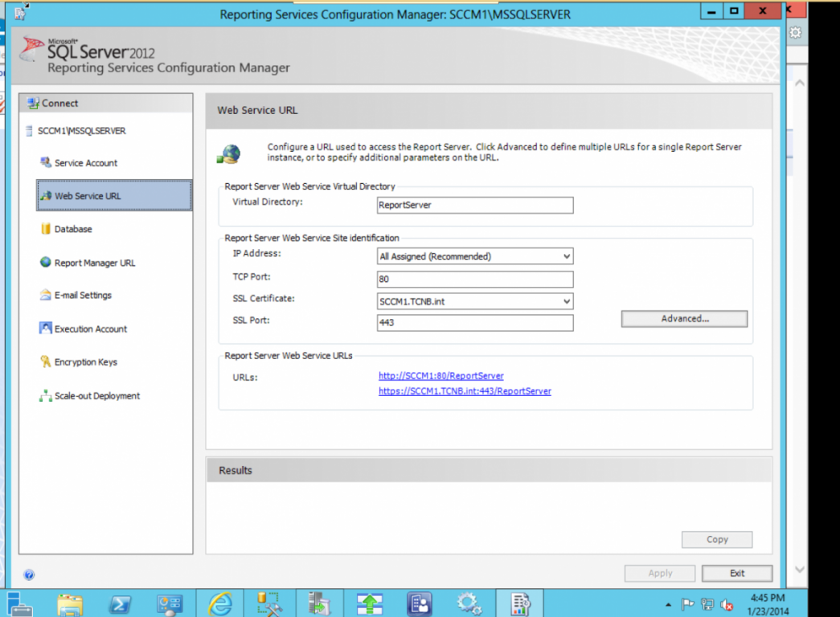Viewport: 840px width, 617px height.
Task: Click the blue building-and-person taskbar icon
Action: coord(420,604)
